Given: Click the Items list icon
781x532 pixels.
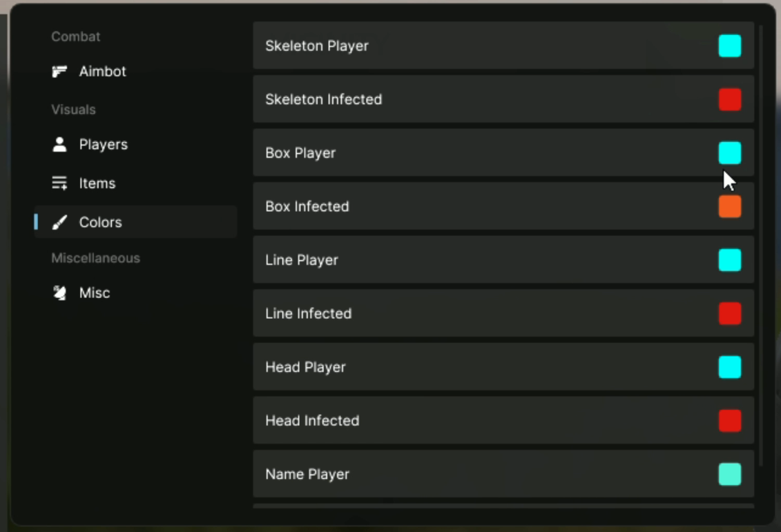Looking at the screenshot, I should [x=59, y=184].
